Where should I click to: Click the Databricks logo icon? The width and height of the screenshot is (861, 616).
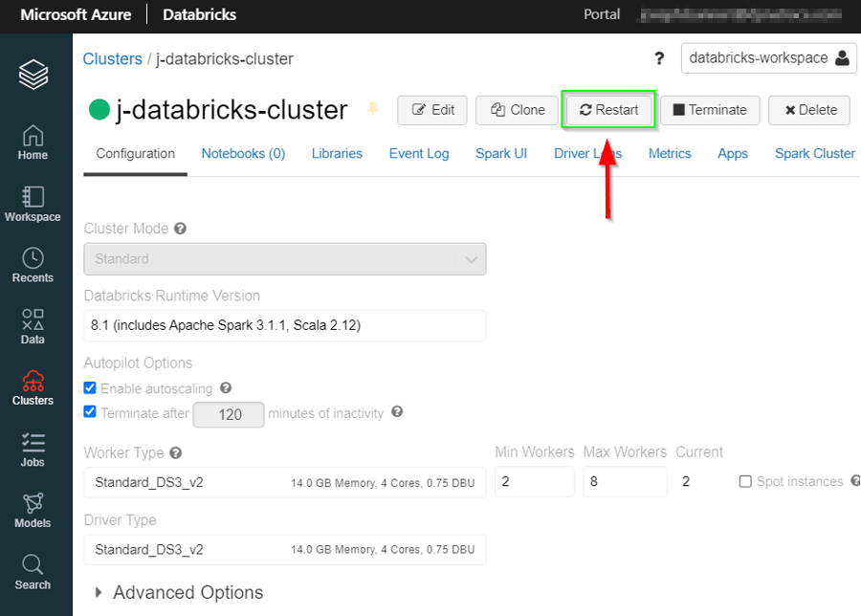[x=33, y=74]
